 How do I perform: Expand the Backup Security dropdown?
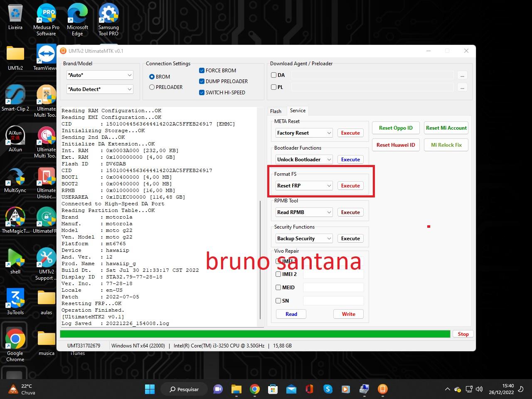tap(304, 239)
